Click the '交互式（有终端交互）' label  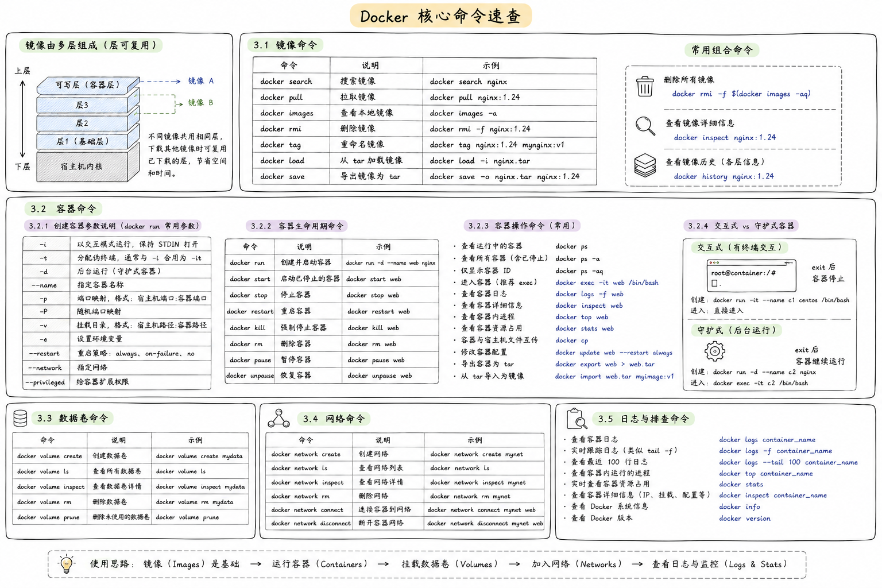point(740,247)
